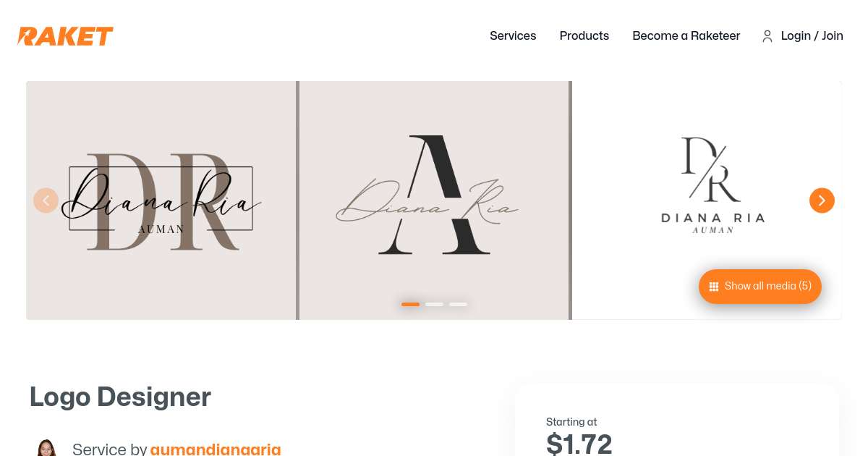
Task: Click the left carousel arrow
Action: pyautogui.click(x=46, y=200)
